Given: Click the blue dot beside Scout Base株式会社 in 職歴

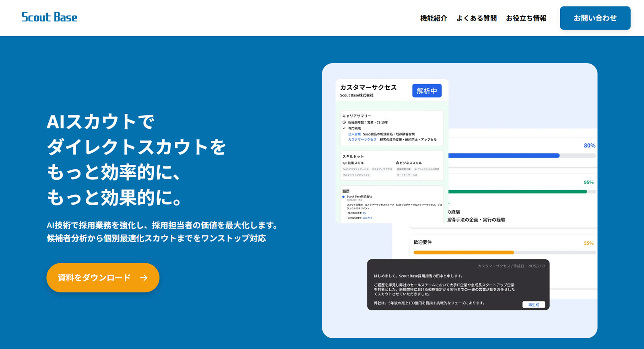Looking at the screenshot, I should click(x=343, y=197).
